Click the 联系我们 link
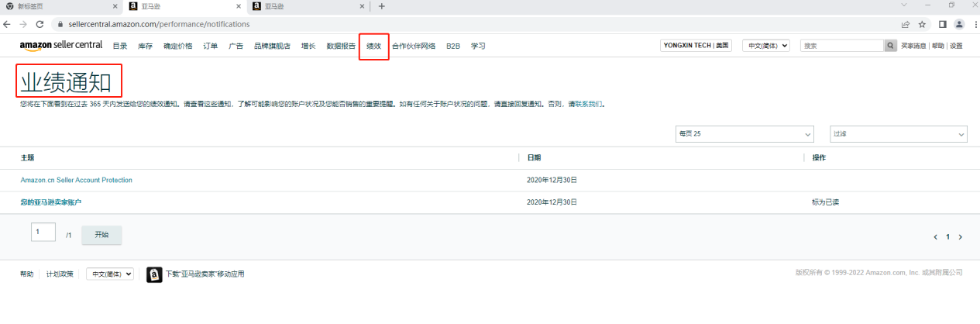 click(x=588, y=103)
